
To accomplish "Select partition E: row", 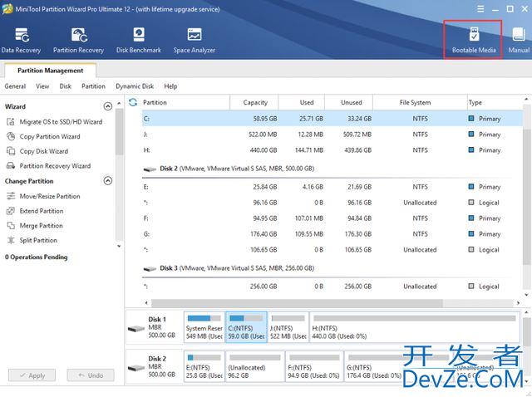I will pyautogui.click(x=332, y=187).
